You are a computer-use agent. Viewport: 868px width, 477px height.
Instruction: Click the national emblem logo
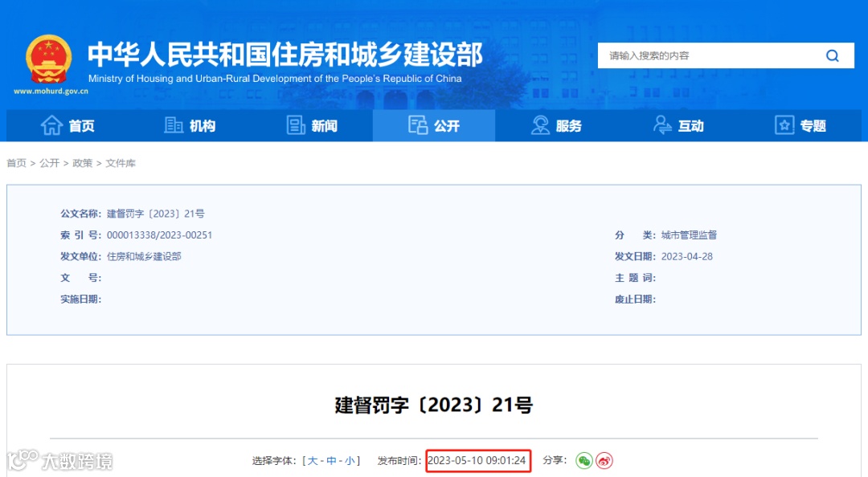click(49, 59)
